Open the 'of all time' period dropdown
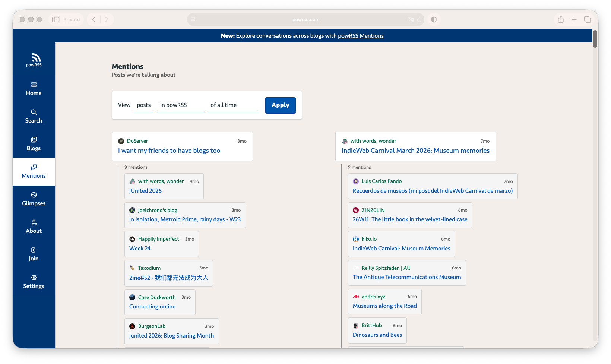 click(233, 105)
